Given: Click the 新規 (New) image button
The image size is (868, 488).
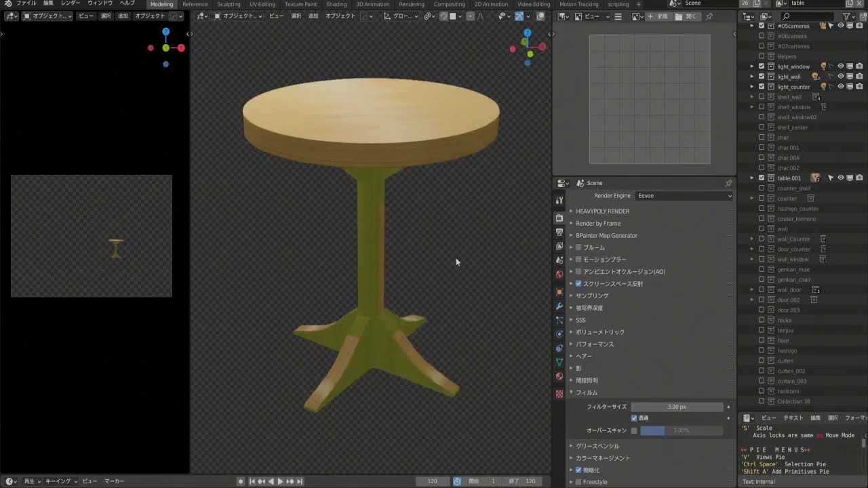Looking at the screenshot, I should point(658,16).
